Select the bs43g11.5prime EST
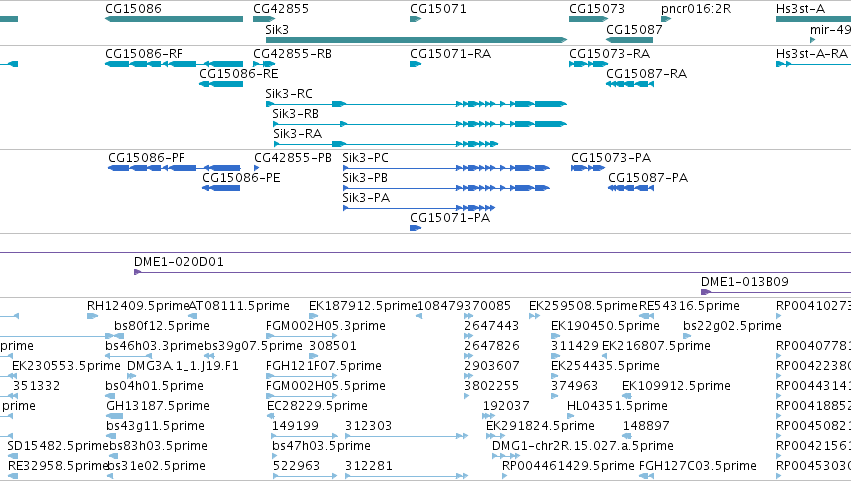This screenshot has height=481, width=851. pos(111,436)
